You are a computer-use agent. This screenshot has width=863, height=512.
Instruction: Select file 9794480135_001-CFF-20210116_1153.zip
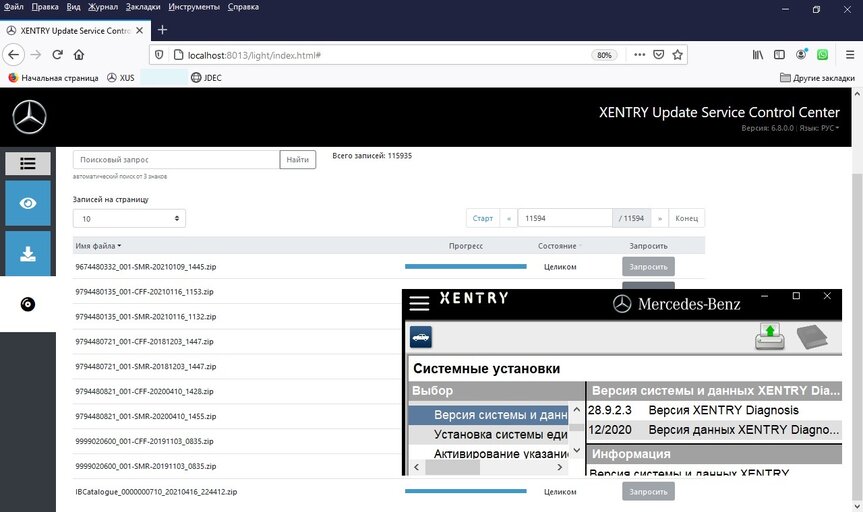click(x=144, y=292)
